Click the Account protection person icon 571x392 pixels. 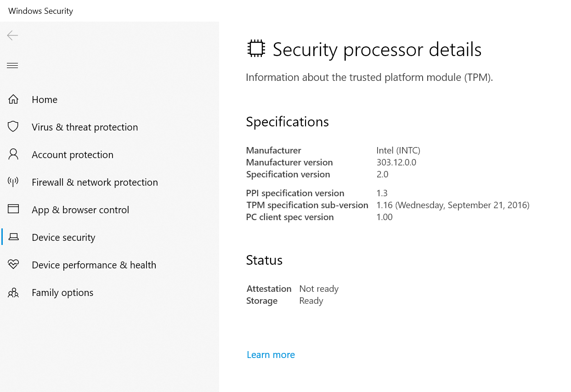pyautogui.click(x=14, y=154)
